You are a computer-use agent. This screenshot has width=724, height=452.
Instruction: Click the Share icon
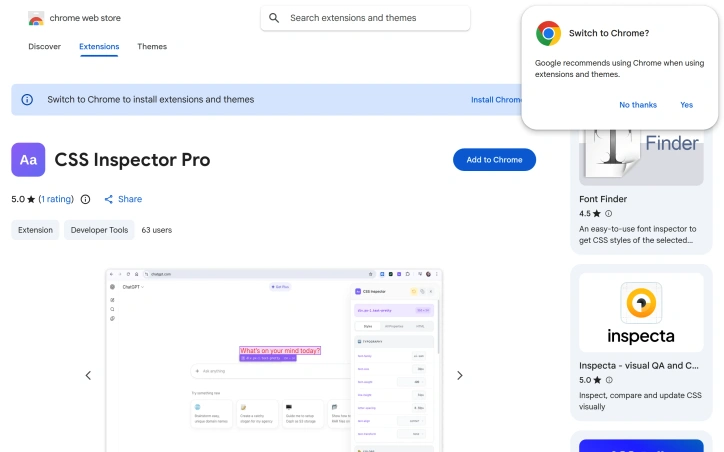click(109, 199)
